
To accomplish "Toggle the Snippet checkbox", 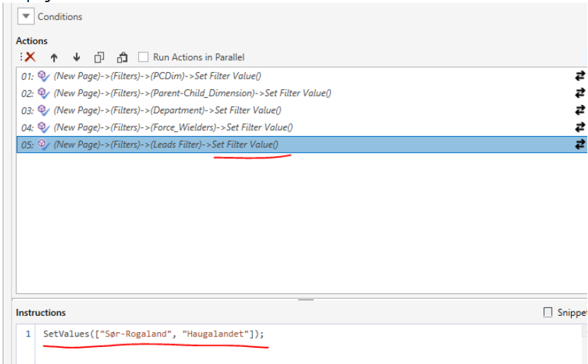I will (x=548, y=312).
